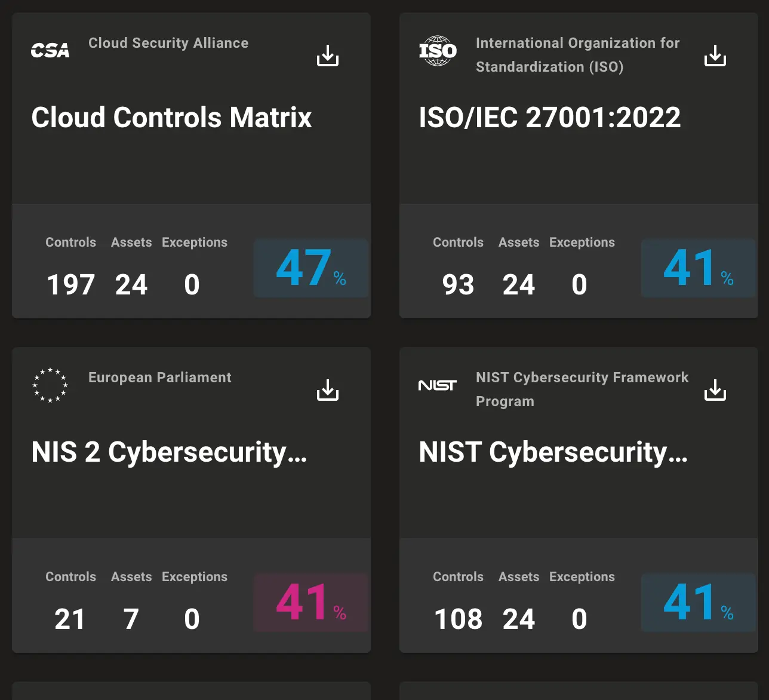
Task: Click the Exceptions label on NIS 2 card
Action: pos(195,577)
